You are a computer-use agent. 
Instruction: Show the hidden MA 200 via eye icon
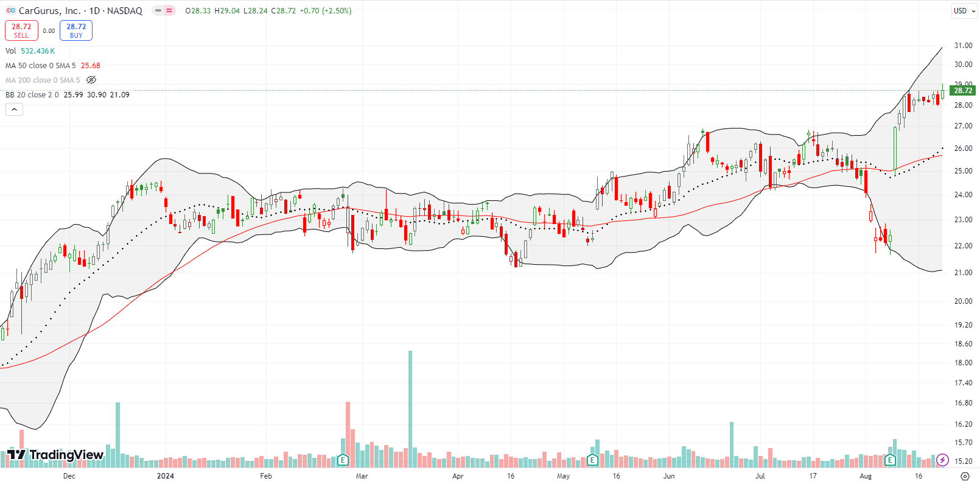pyautogui.click(x=91, y=80)
